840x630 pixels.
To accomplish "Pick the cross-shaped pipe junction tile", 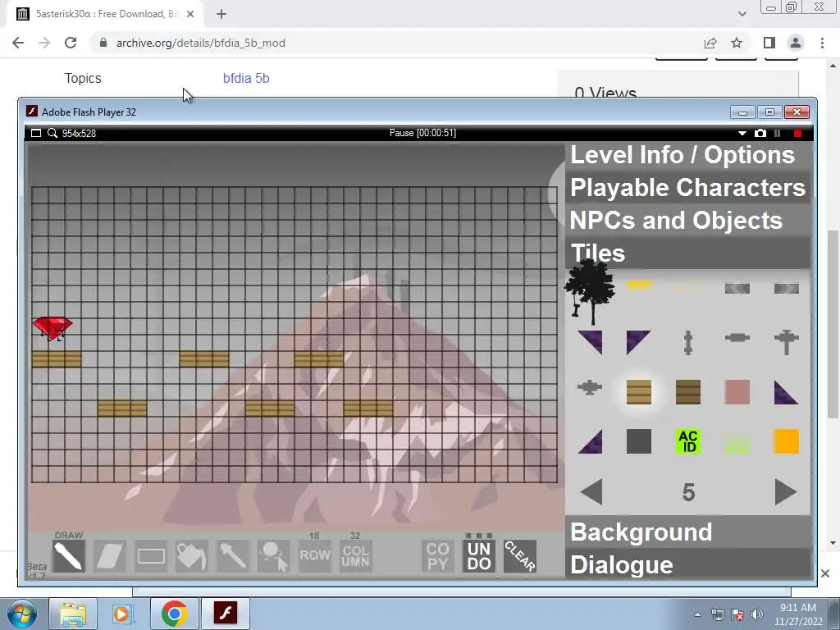I will pos(590,387).
